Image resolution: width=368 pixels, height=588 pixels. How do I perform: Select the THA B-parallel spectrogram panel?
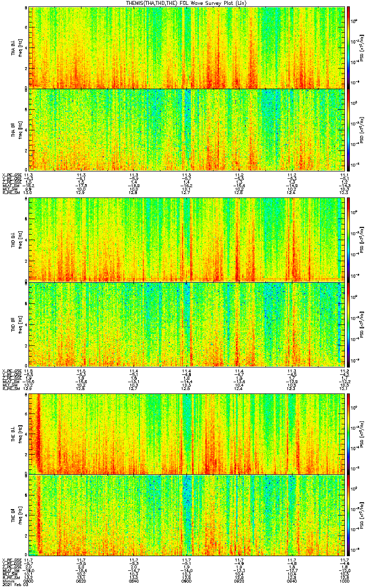(185, 130)
